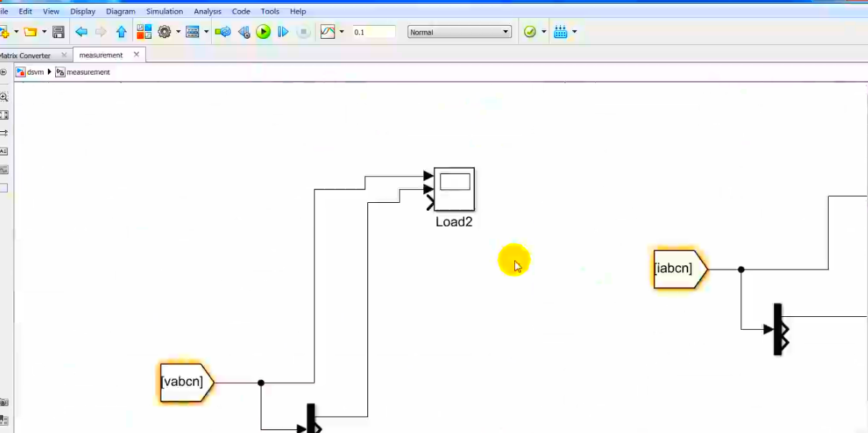Select the Load2 scope block
Image resolution: width=868 pixels, height=433 pixels.
454,189
